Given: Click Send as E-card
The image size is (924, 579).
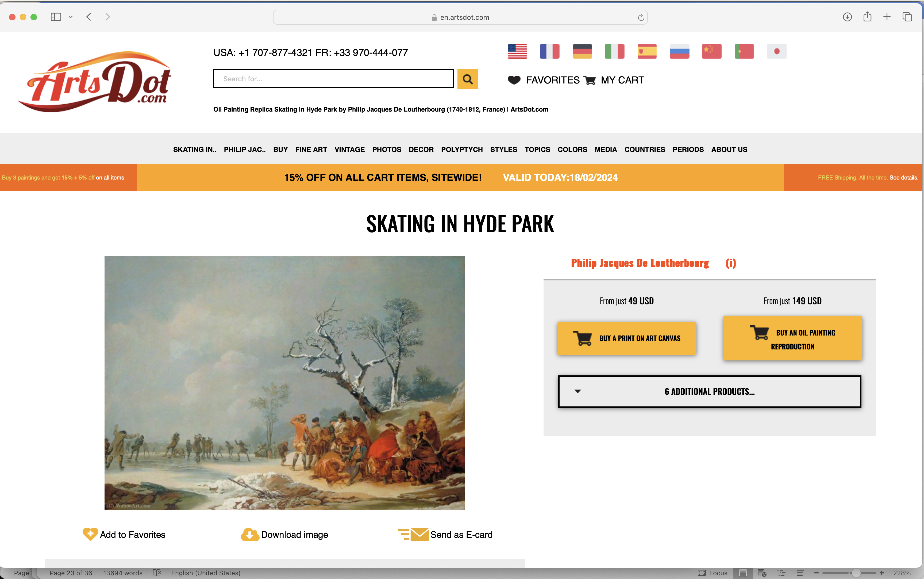Looking at the screenshot, I should tap(445, 535).
